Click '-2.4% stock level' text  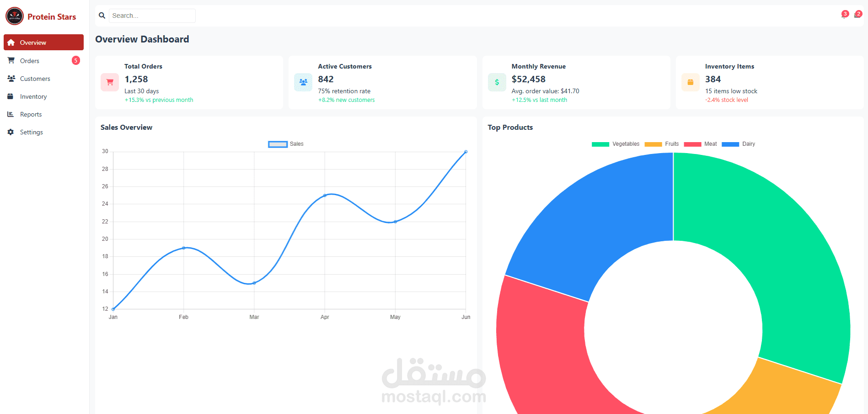[x=727, y=100]
